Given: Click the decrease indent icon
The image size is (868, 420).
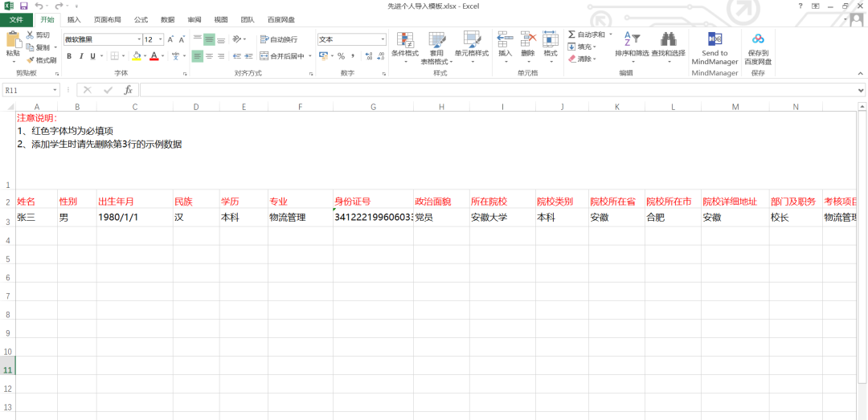Looking at the screenshot, I should pos(237,56).
